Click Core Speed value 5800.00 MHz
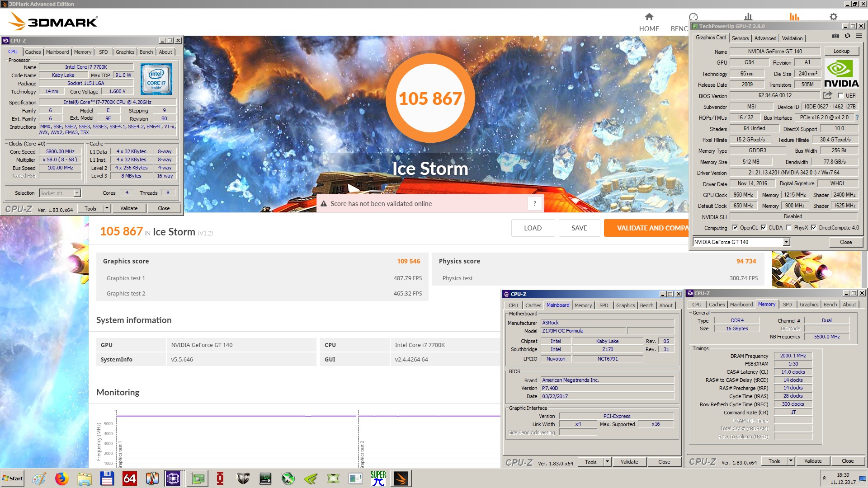The height and width of the screenshot is (488, 868). [x=60, y=151]
